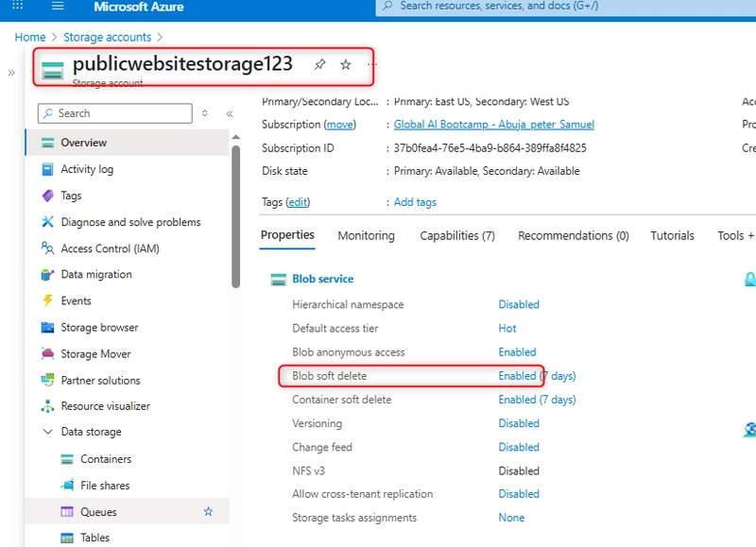Open the Blob service heading link

[x=322, y=279]
